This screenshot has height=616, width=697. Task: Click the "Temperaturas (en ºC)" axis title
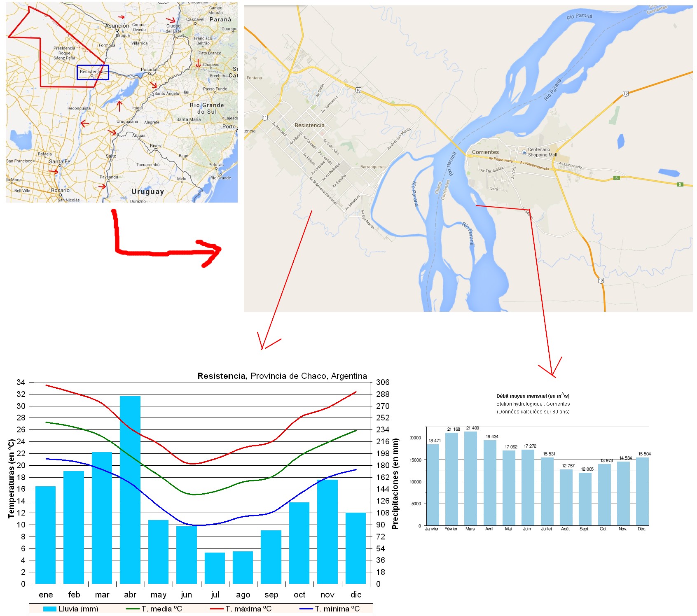(12, 478)
